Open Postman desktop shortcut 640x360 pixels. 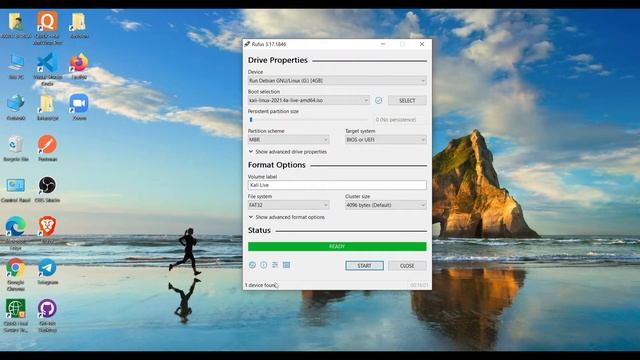tap(47, 145)
